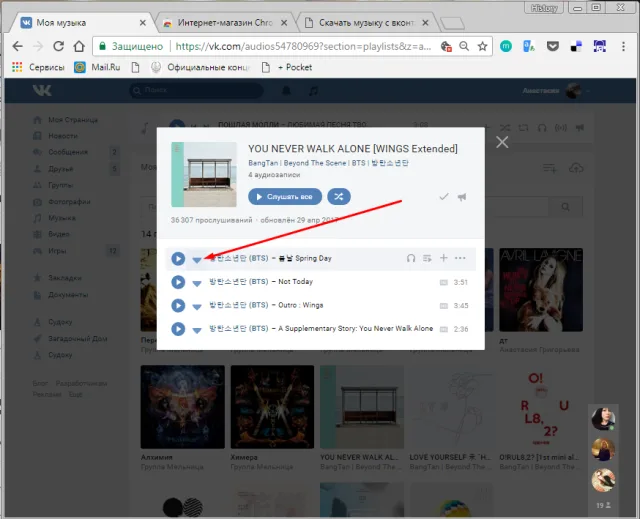Open the Анастасия profile menu
The width and height of the screenshot is (640, 519).
click(555, 91)
